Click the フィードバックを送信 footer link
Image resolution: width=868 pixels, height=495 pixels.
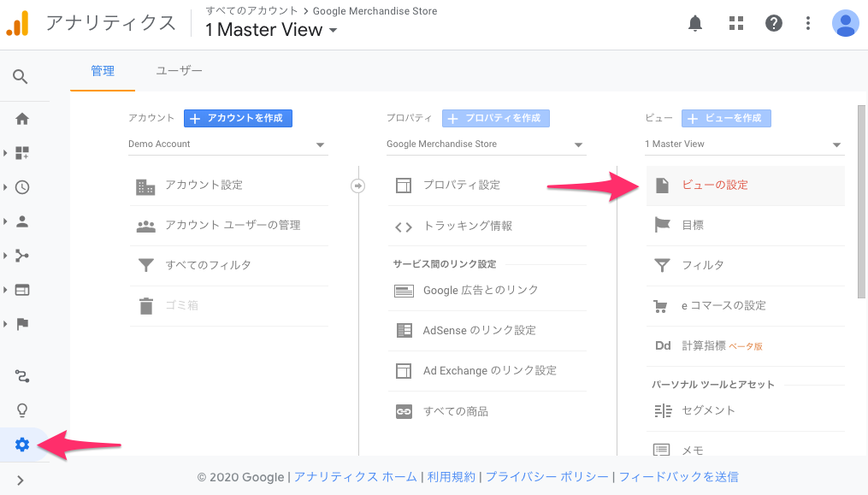point(678,477)
